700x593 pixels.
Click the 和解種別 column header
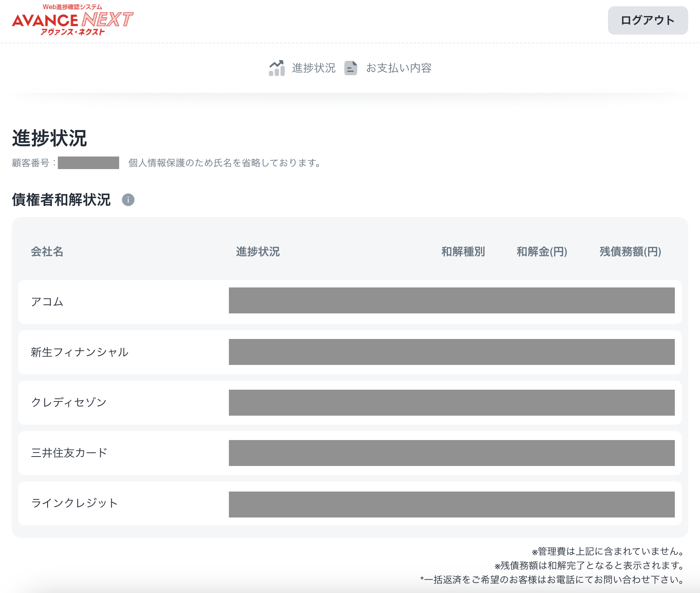(463, 252)
